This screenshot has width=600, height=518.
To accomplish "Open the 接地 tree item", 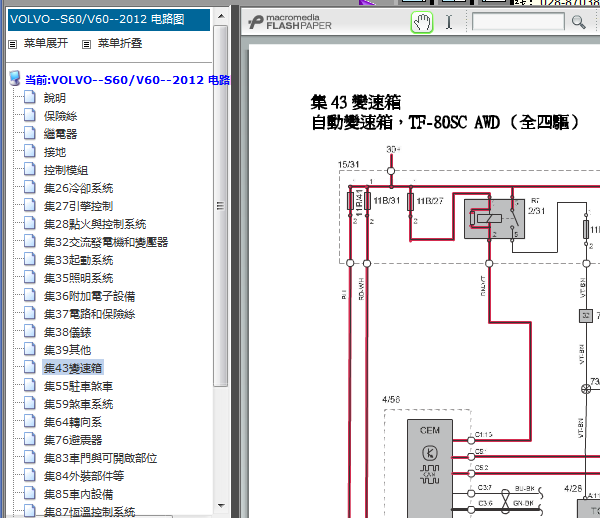I will pyautogui.click(x=55, y=152).
